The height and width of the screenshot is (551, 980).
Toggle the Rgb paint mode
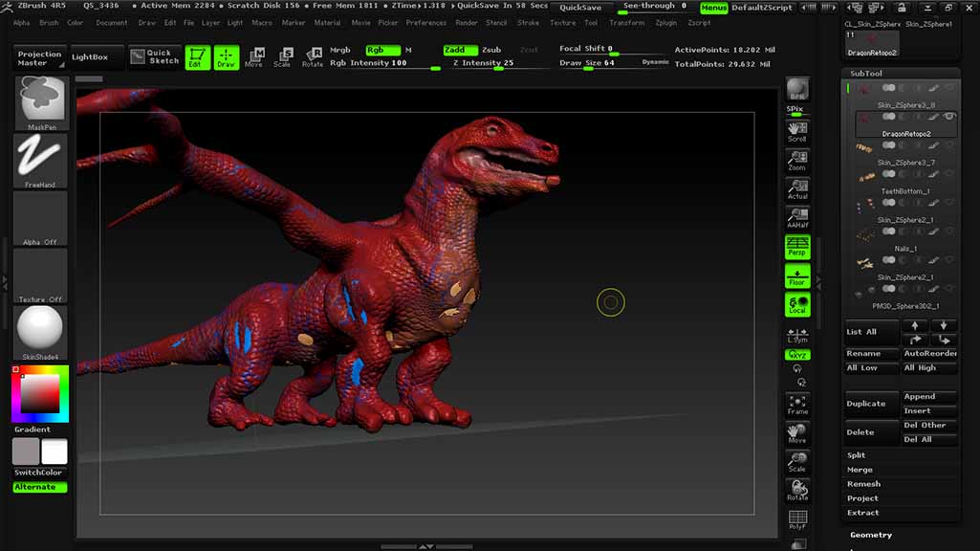click(x=382, y=50)
